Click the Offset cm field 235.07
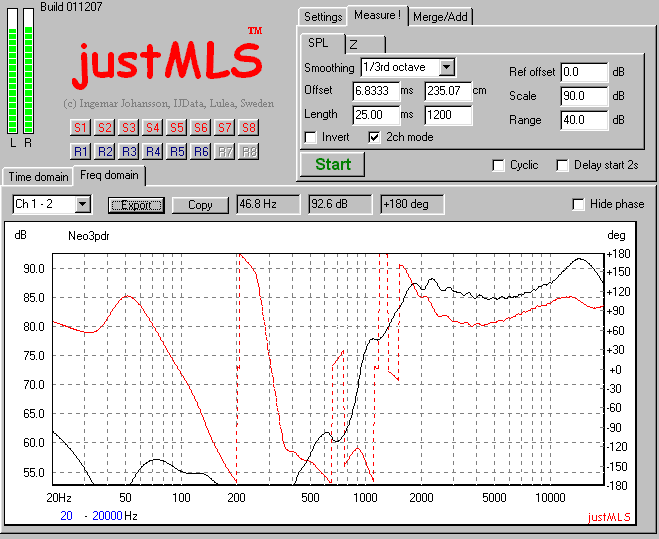 (x=448, y=91)
